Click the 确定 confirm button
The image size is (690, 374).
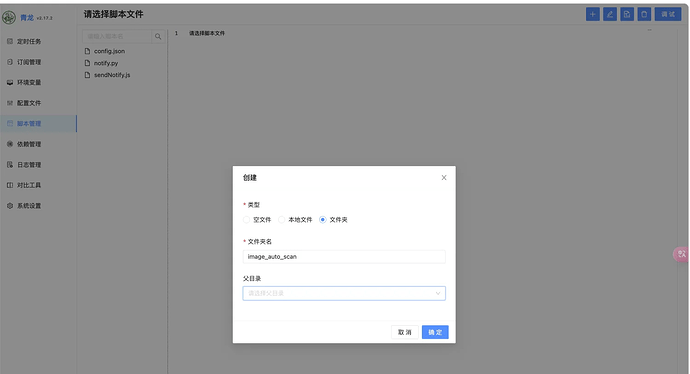coord(435,332)
